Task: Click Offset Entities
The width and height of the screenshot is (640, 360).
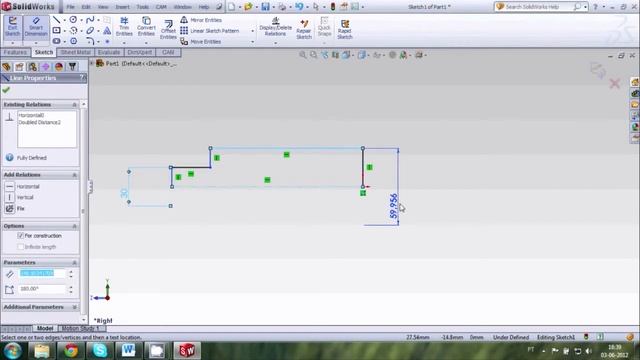Action: point(168,29)
